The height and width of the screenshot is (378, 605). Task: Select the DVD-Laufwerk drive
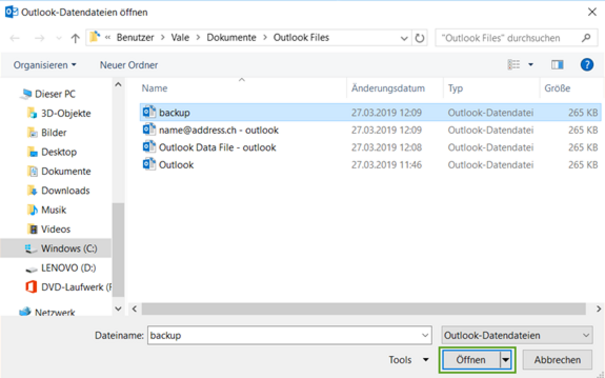[77, 287]
